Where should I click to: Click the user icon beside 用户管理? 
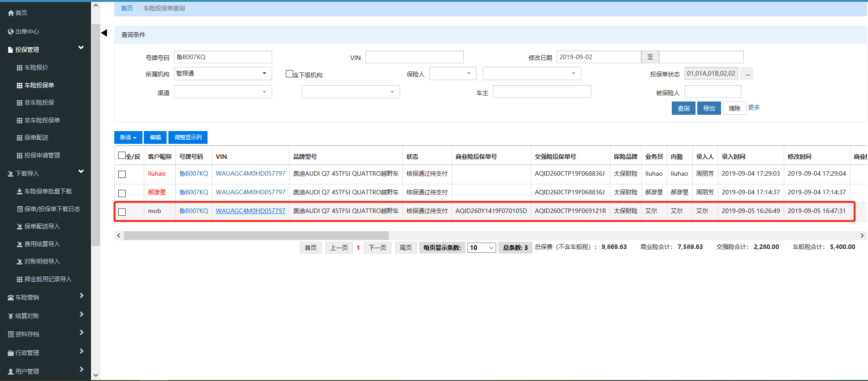tap(11, 372)
